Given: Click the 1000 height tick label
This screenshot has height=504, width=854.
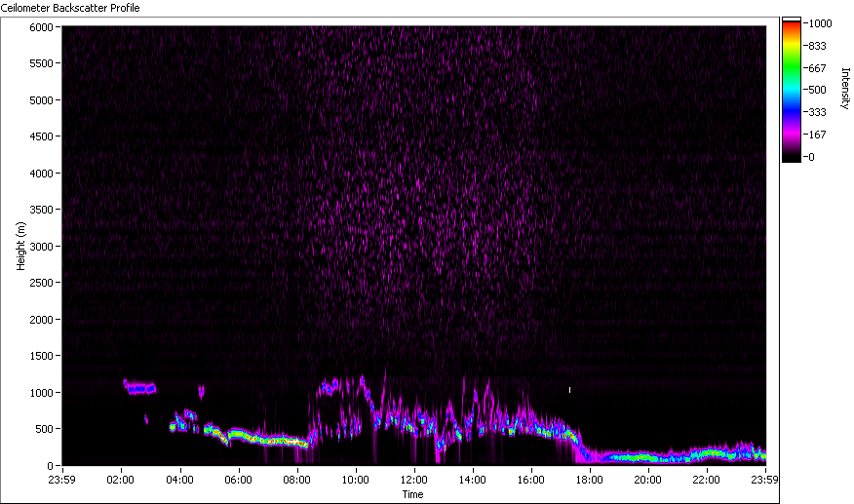Looking at the screenshot, I should 41,392.
